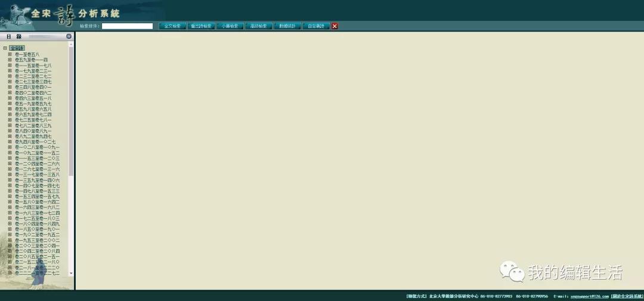Select tree row 卷一二六七至卷一三一六
Image resolution: width=644 pixels, height=301 pixels.
38,169
